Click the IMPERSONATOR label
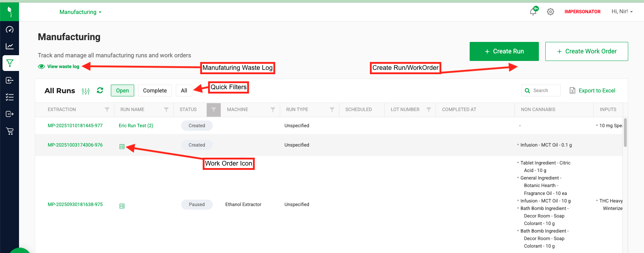Viewport: 644px width, 253px height. pyautogui.click(x=582, y=11)
